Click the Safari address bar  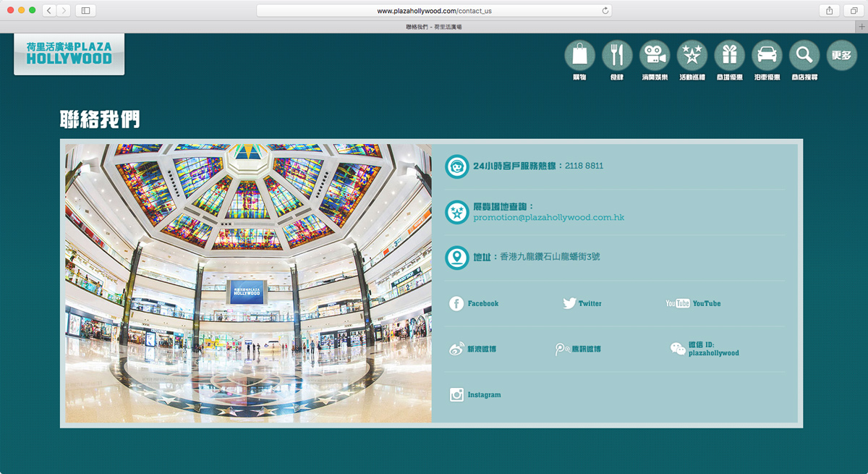434,11
